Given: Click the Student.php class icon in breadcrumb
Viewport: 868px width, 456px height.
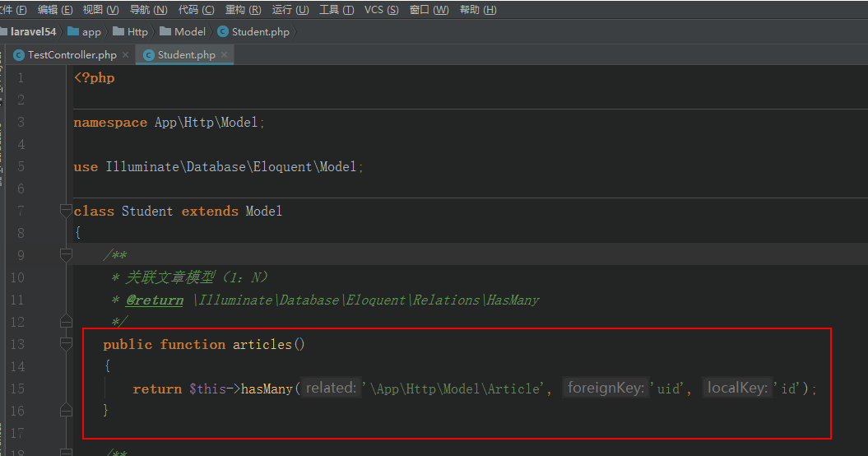Looking at the screenshot, I should 223,32.
